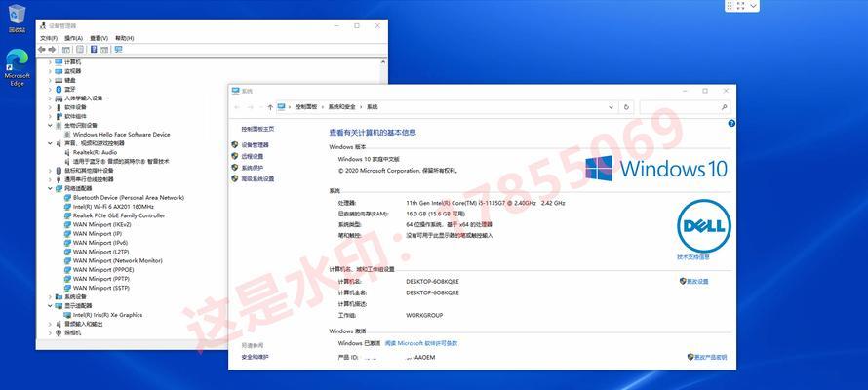Screen dimensions: 868x390
Task: Open the 文件(F) menu in Device Manager
Action: click(49, 38)
